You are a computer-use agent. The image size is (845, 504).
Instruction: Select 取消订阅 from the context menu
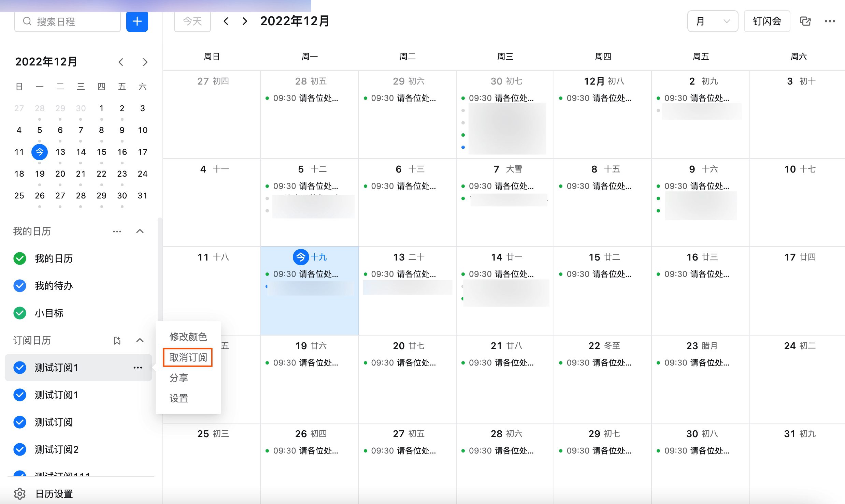click(188, 357)
